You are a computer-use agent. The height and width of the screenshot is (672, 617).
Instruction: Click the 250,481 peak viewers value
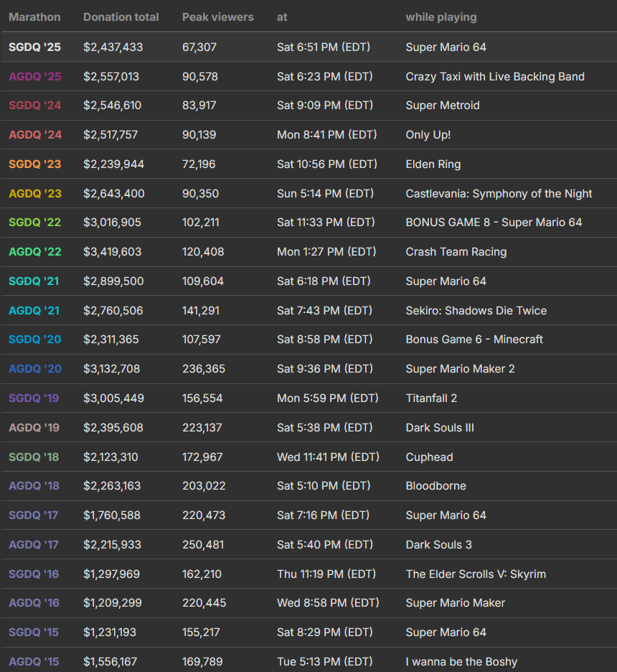[203, 544]
